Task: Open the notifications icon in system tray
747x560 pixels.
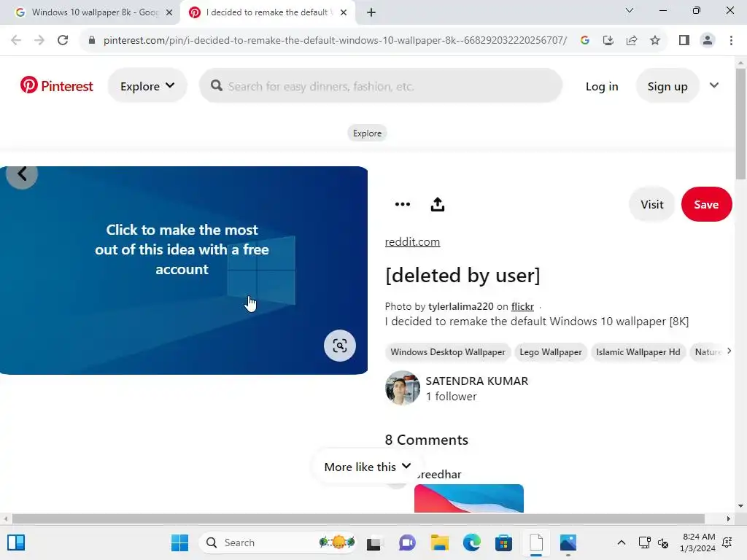Action: (727, 542)
